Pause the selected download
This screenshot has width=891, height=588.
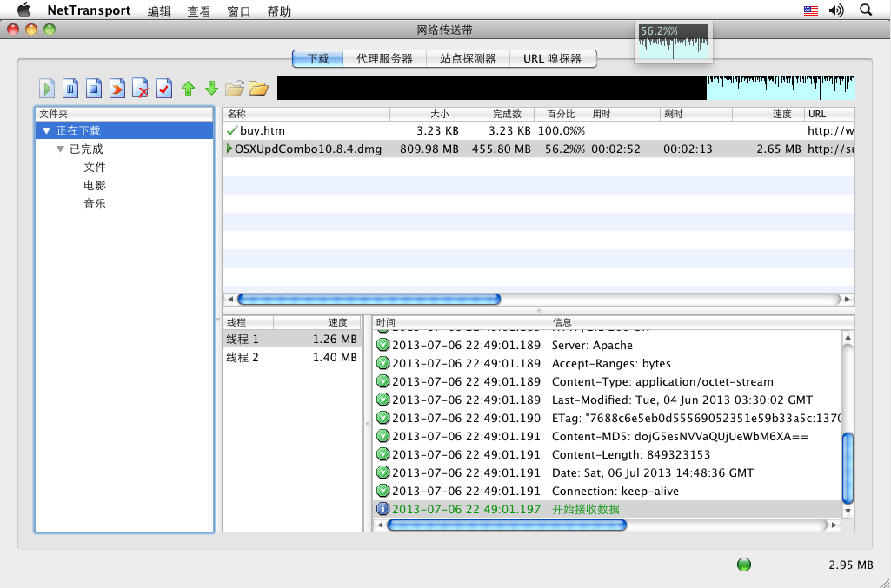(x=70, y=89)
